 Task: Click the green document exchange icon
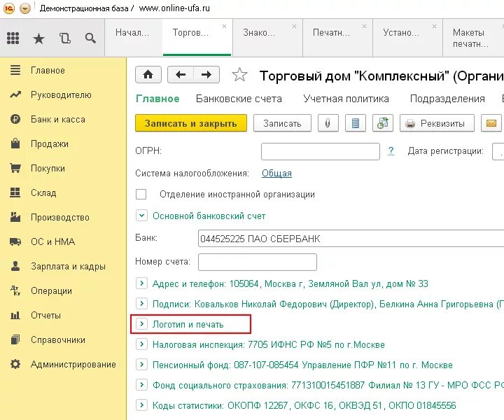382,123
